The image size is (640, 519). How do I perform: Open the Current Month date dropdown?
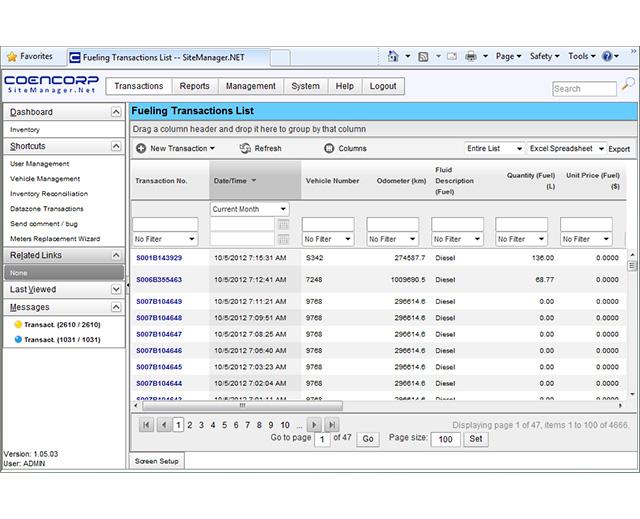(283, 209)
